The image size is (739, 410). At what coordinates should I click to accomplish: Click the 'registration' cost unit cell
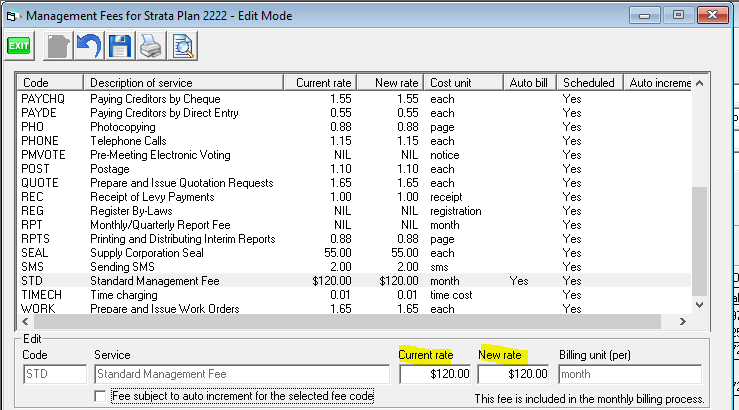[x=456, y=211]
